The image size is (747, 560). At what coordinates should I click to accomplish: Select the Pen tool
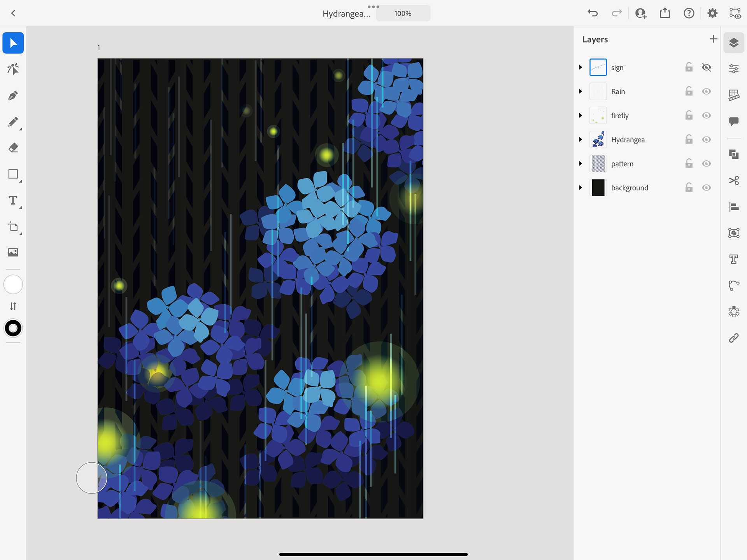pyautogui.click(x=13, y=95)
